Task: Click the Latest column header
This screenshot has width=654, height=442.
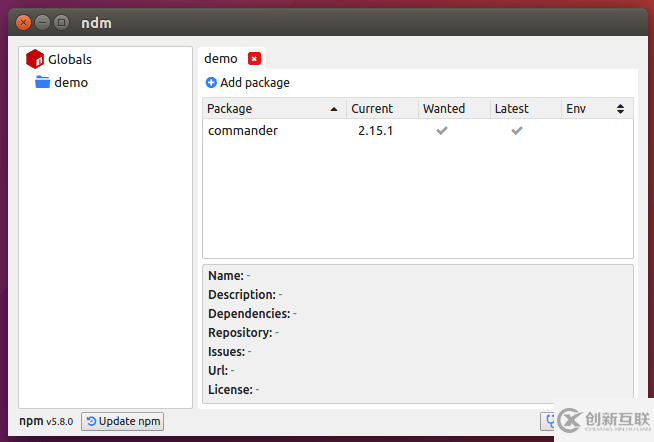Action: coord(512,109)
